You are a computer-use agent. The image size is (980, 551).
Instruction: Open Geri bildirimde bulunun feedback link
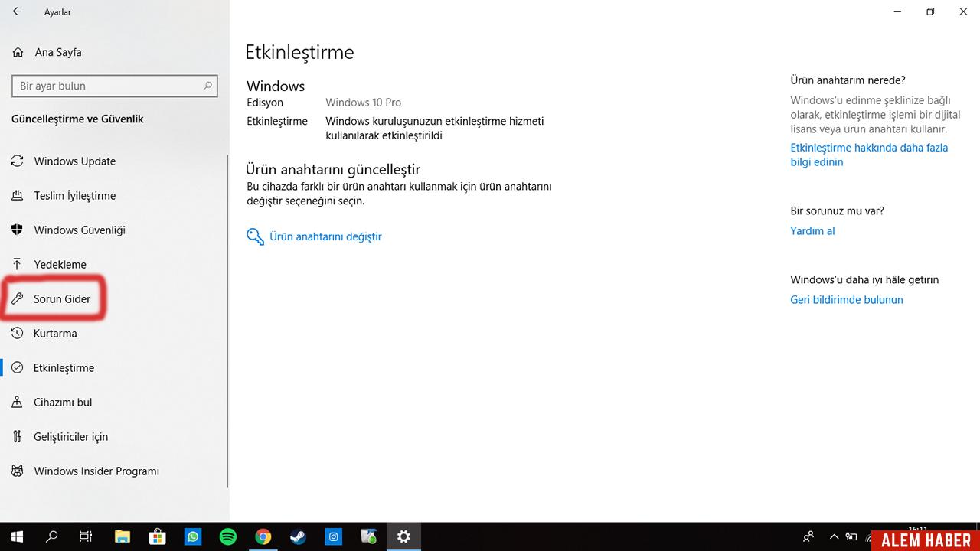[x=846, y=299]
